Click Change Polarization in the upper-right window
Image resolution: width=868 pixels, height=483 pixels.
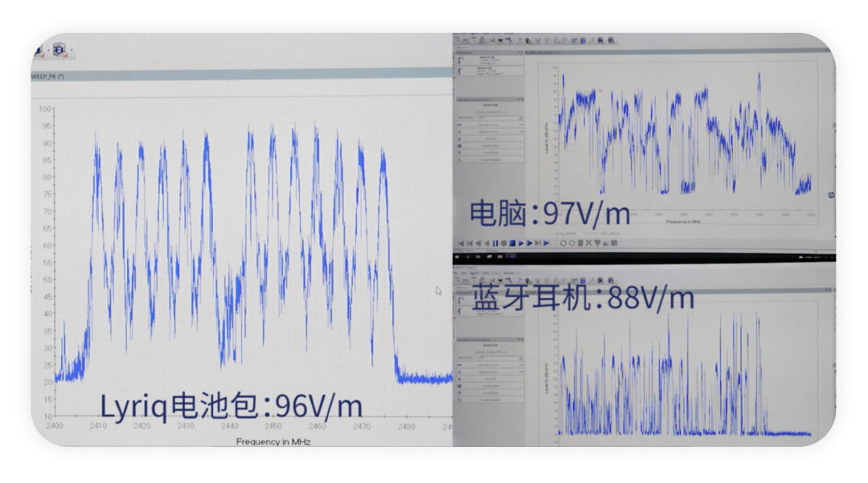490,159
